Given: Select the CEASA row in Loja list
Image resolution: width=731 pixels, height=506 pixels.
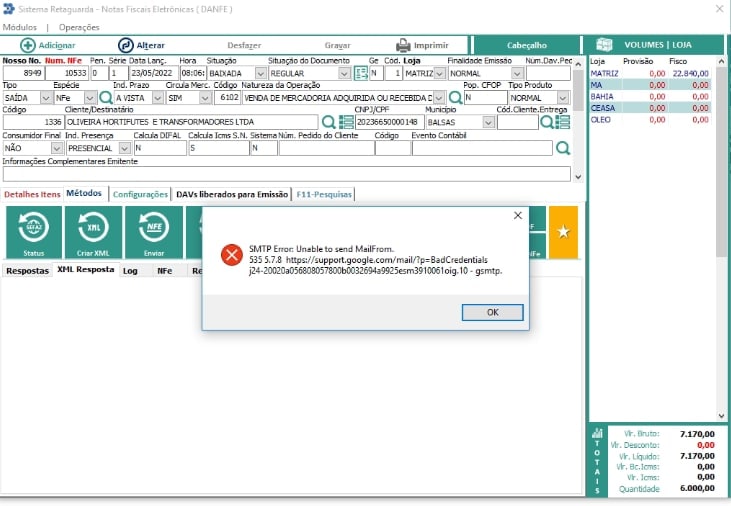Looking at the screenshot, I should coord(650,108).
